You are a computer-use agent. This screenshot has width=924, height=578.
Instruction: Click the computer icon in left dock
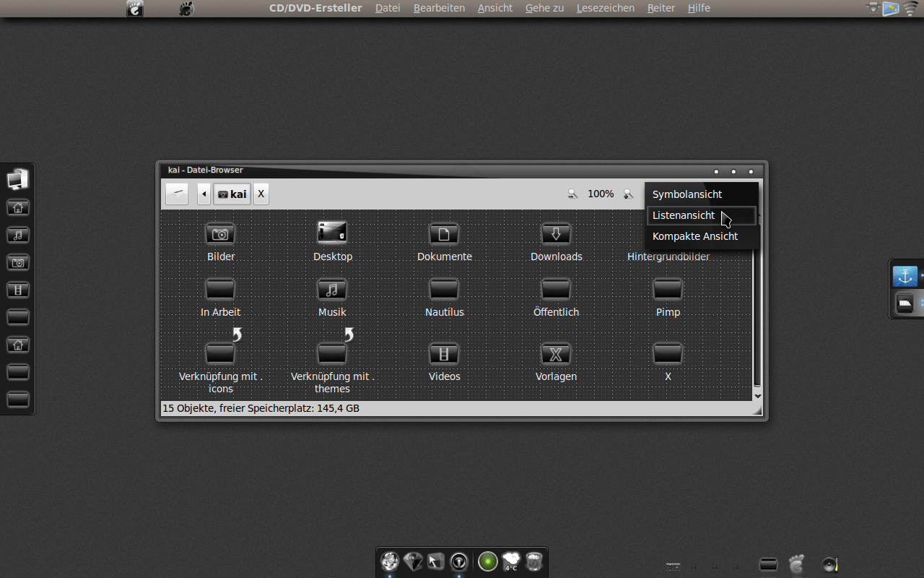[17, 178]
